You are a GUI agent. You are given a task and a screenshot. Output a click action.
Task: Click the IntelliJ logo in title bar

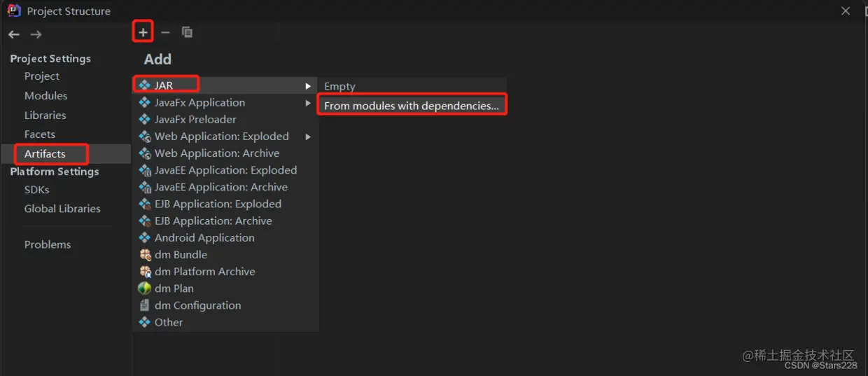coord(14,11)
